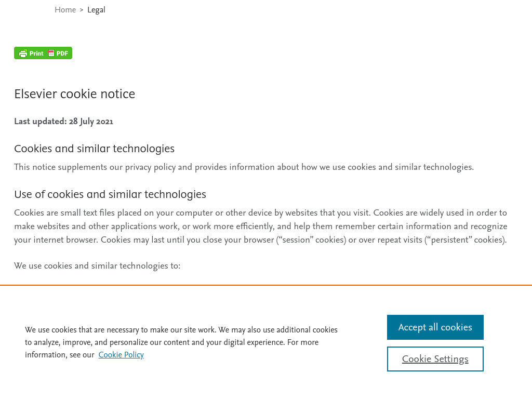532x399 pixels.
Task: Open Cookie Settings
Action: (435, 358)
